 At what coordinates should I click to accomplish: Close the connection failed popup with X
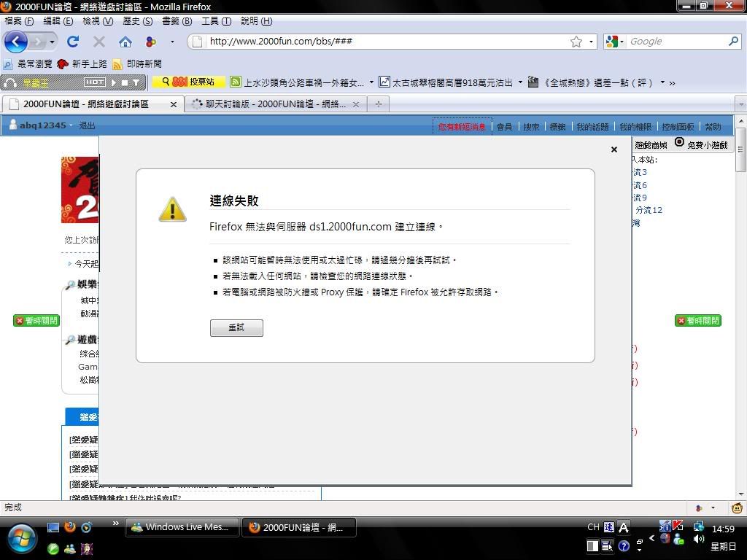point(614,149)
